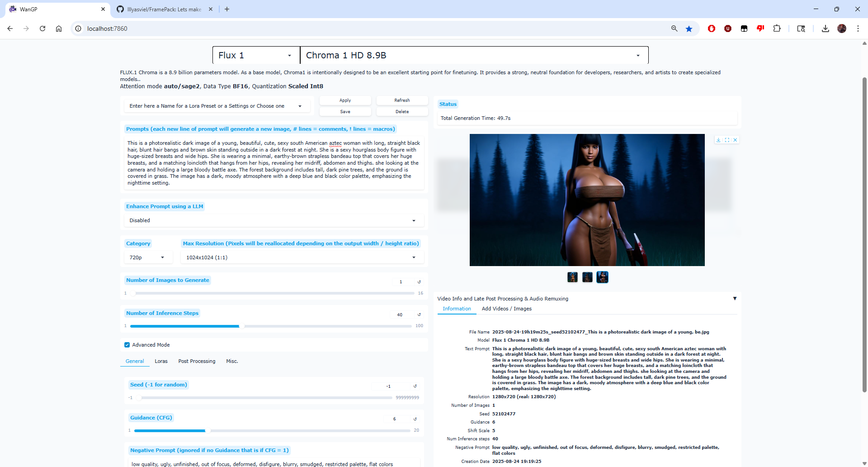
Task: Reset the Number of Images to Generate value
Action: (419, 282)
